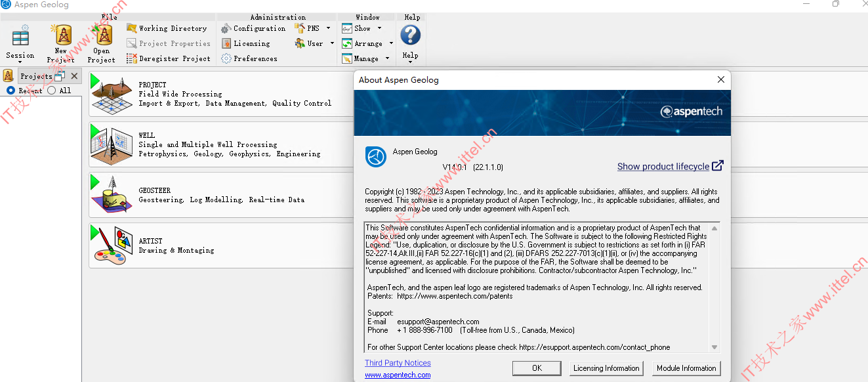
Task: Click the Geosteering, Log Modelling, Real-time Data text
Action: (221, 200)
